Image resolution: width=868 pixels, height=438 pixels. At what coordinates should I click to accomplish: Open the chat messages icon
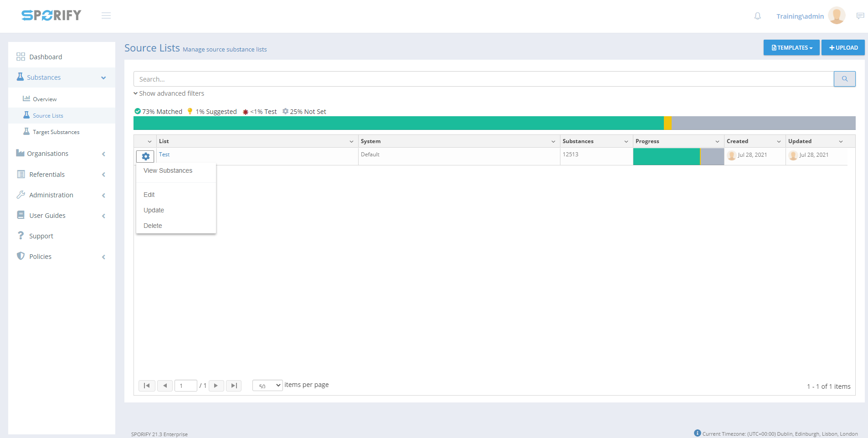pyautogui.click(x=860, y=16)
